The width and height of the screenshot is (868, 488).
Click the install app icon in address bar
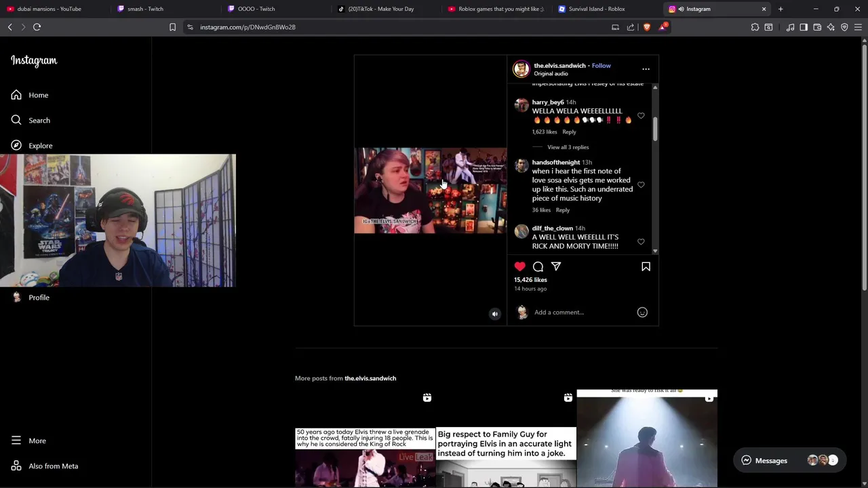click(615, 27)
